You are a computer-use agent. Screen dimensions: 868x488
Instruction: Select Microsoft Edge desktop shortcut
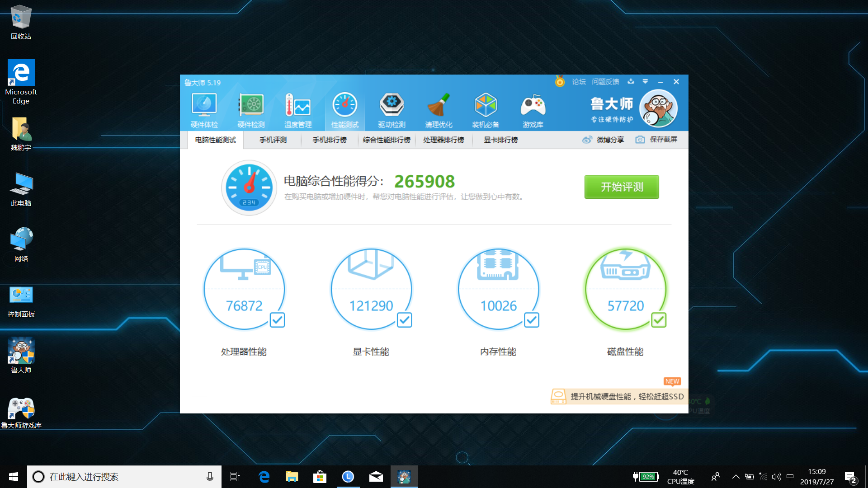coord(21,82)
